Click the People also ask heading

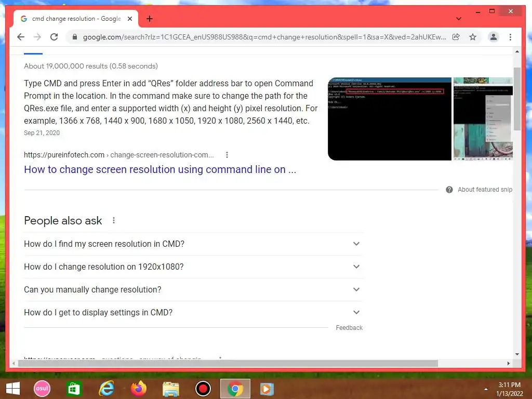point(63,220)
